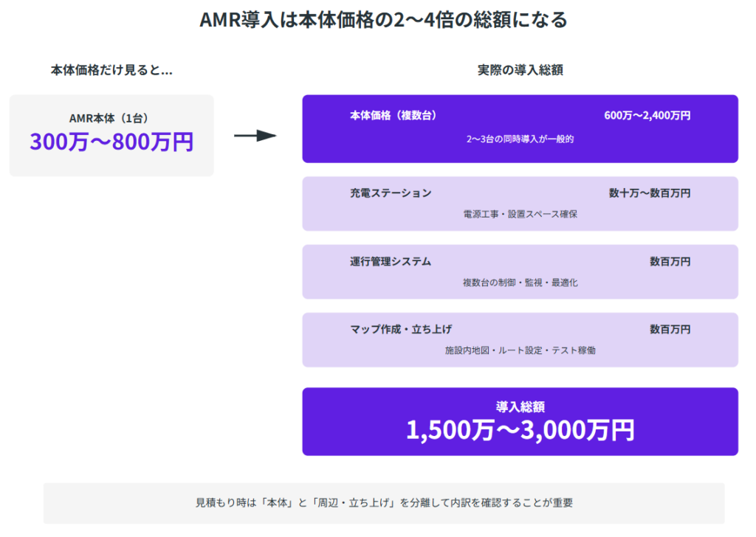Click the 数十万〜数百万円 amount
The width and height of the screenshot is (756, 537).
[x=650, y=193]
